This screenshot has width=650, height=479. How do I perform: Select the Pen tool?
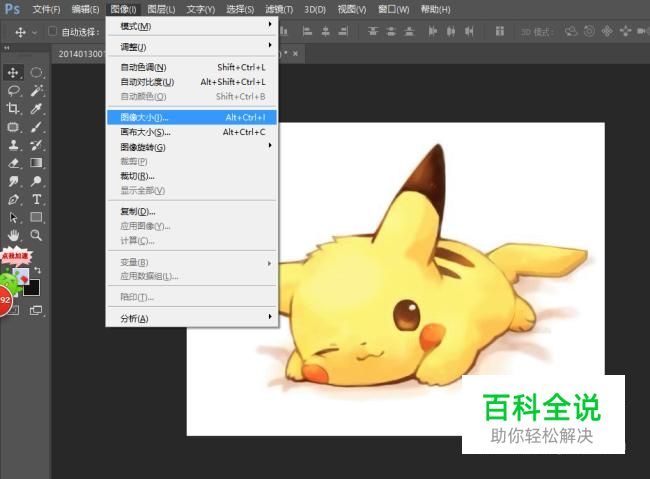point(13,199)
